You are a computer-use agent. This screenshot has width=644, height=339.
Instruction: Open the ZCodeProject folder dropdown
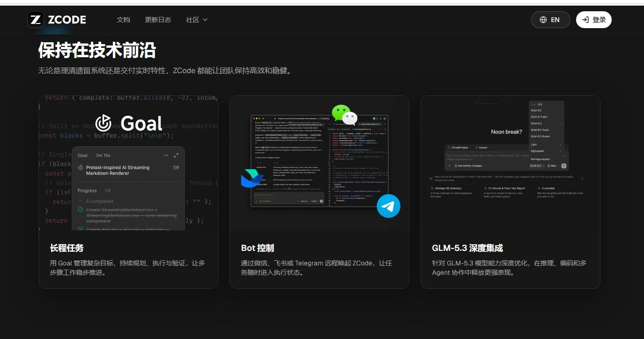coord(460,147)
